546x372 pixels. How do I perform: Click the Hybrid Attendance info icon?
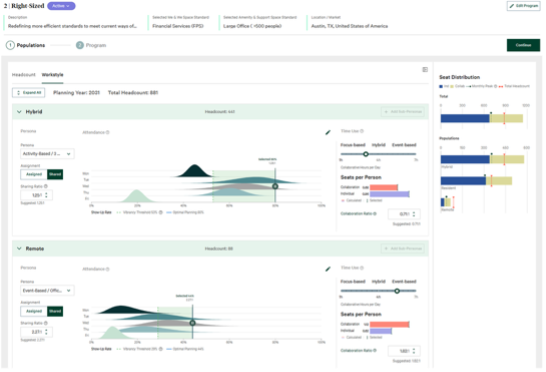tap(108, 132)
